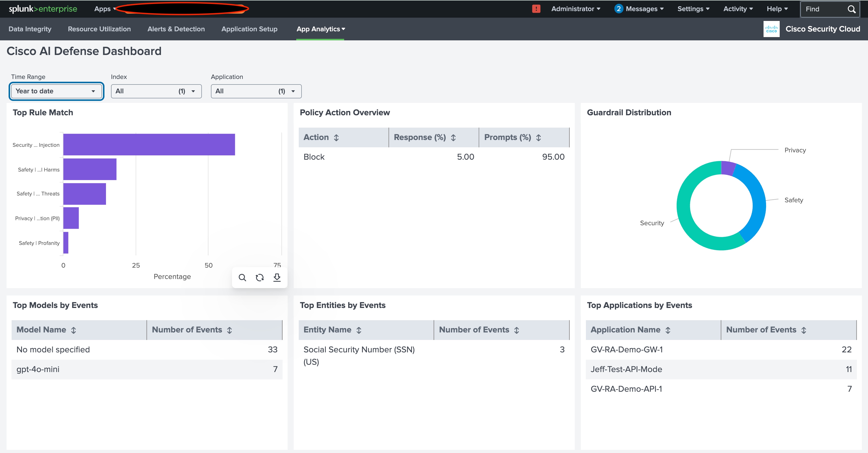The height and width of the screenshot is (453, 868).
Task: Sort Top Applications by Number of Events
Action: 804,330
